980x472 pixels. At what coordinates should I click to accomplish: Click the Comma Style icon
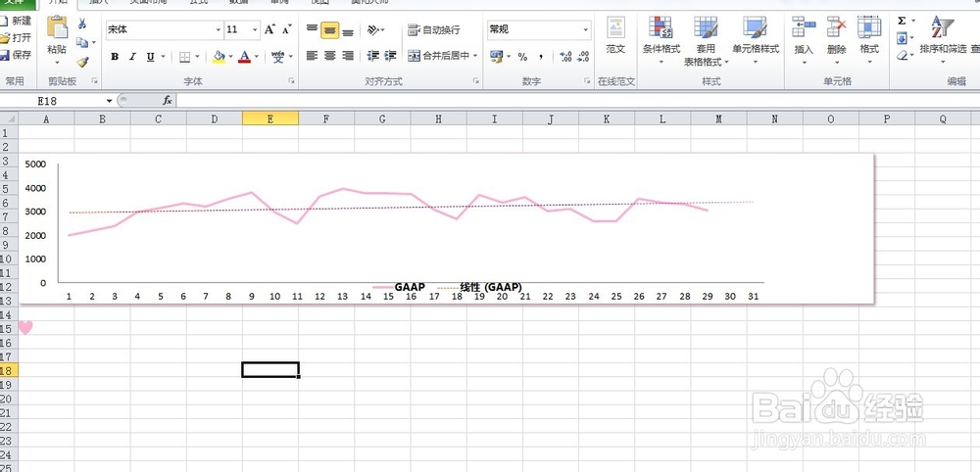click(541, 57)
